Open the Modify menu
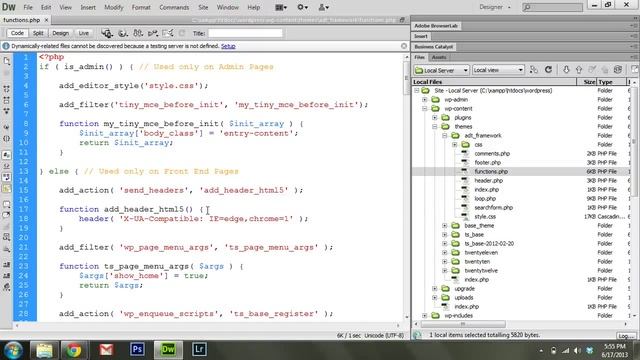Viewport: 640px width, 360px height. click(x=113, y=7)
